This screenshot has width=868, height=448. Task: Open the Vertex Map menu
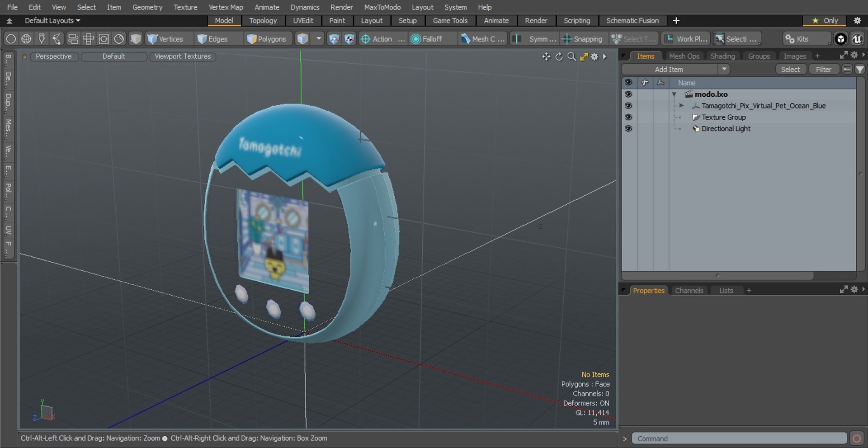point(226,7)
